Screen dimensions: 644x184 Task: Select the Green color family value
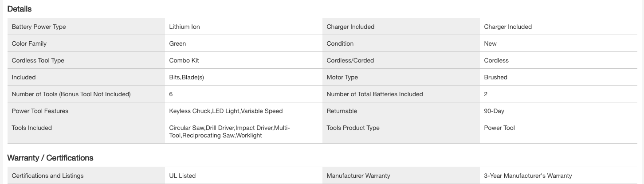point(177,43)
